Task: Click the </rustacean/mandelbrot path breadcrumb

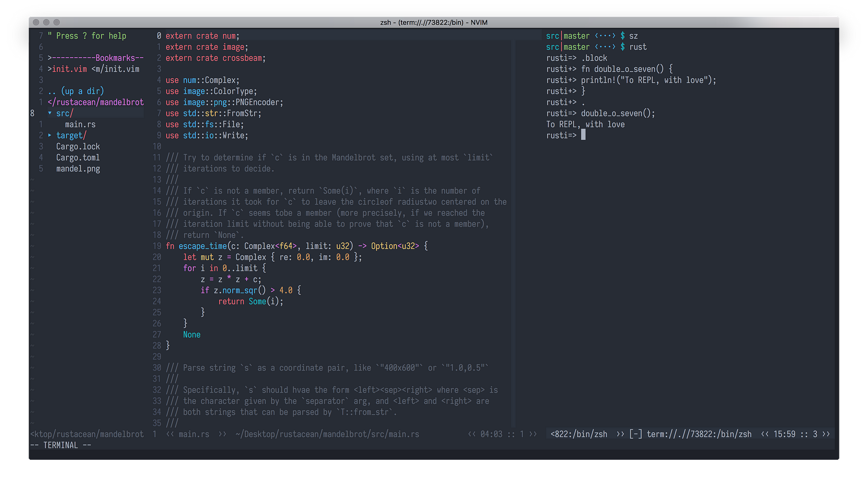Action: [89, 102]
